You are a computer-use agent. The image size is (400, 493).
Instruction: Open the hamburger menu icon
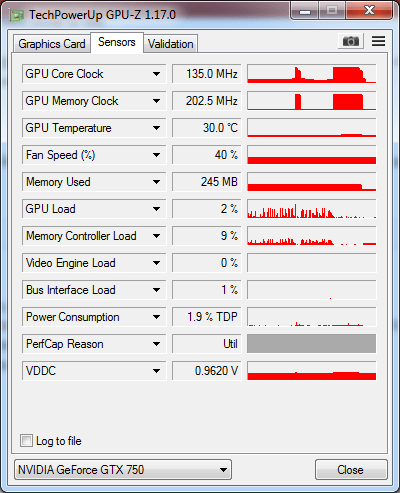[378, 41]
